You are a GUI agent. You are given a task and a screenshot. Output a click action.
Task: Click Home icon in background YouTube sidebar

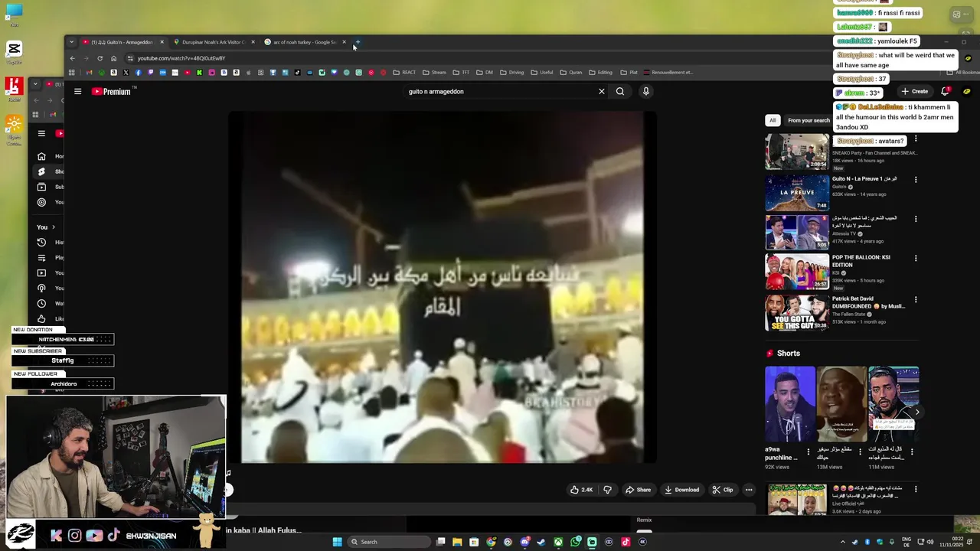pyautogui.click(x=41, y=156)
